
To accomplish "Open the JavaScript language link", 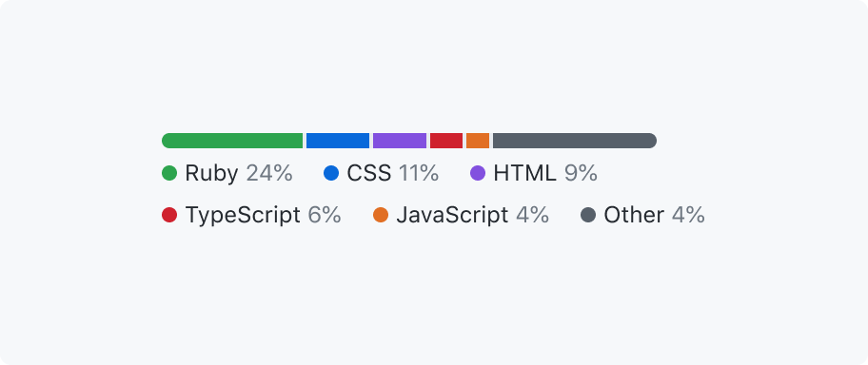I will 452,215.
